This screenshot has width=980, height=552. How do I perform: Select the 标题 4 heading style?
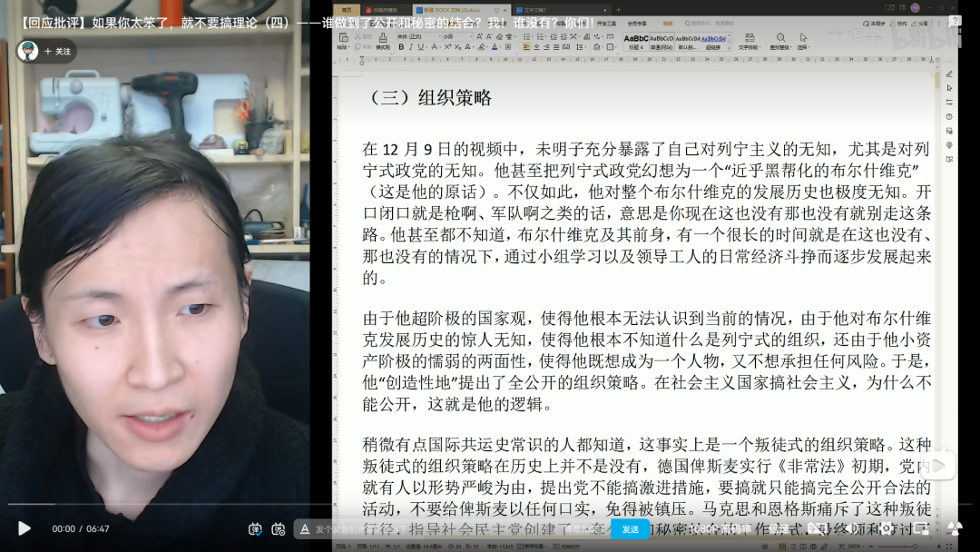point(635,41)
